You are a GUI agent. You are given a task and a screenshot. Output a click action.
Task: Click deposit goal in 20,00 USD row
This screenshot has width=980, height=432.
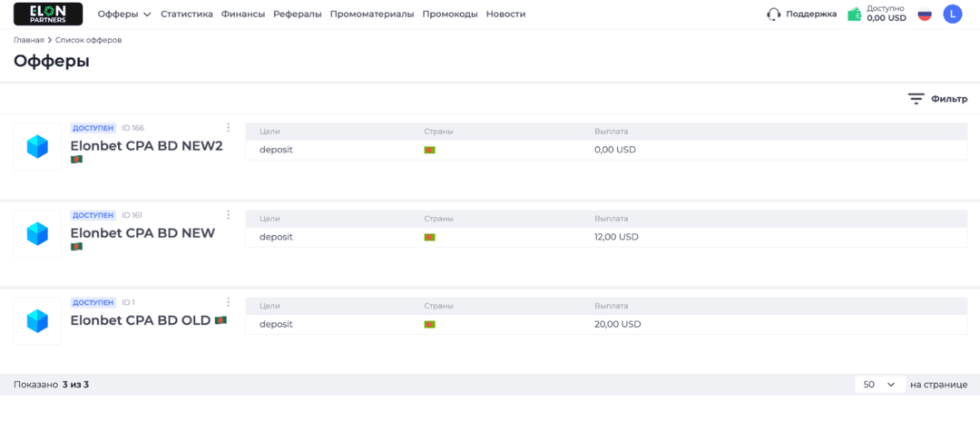pyautogui.click(x=276, y=325)
